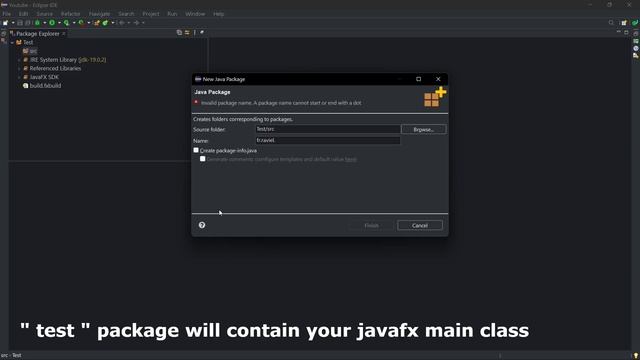Click the Restore icon in left trim bar
Screen dimensions: 640x360
click(4, 34)
